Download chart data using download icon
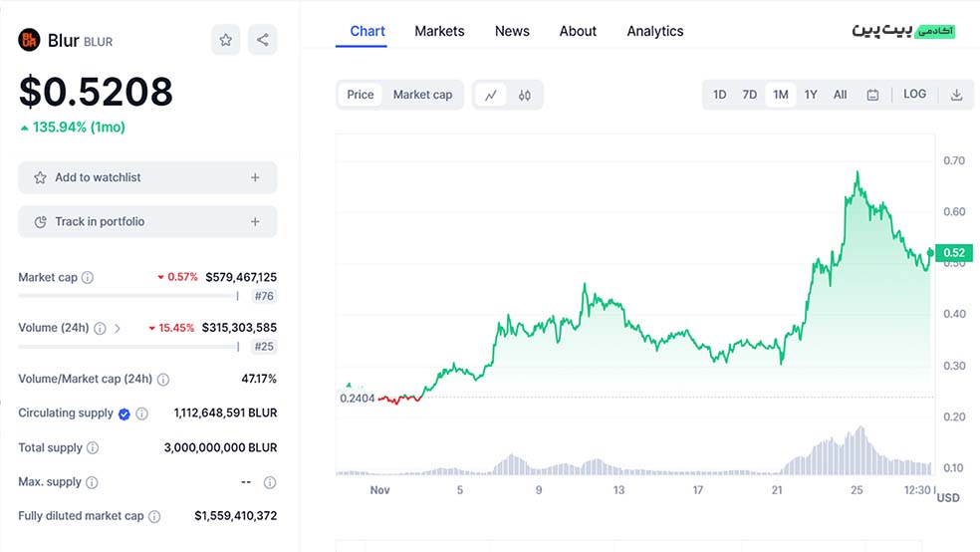The height and width of the screenshot is (552, 980). pos(956,95)
